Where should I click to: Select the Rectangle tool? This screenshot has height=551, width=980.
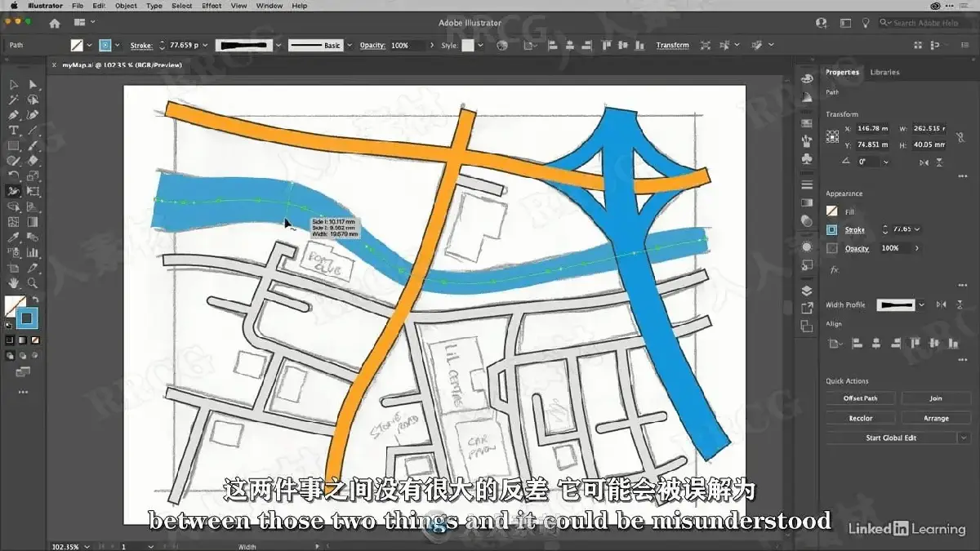point(14,145)
